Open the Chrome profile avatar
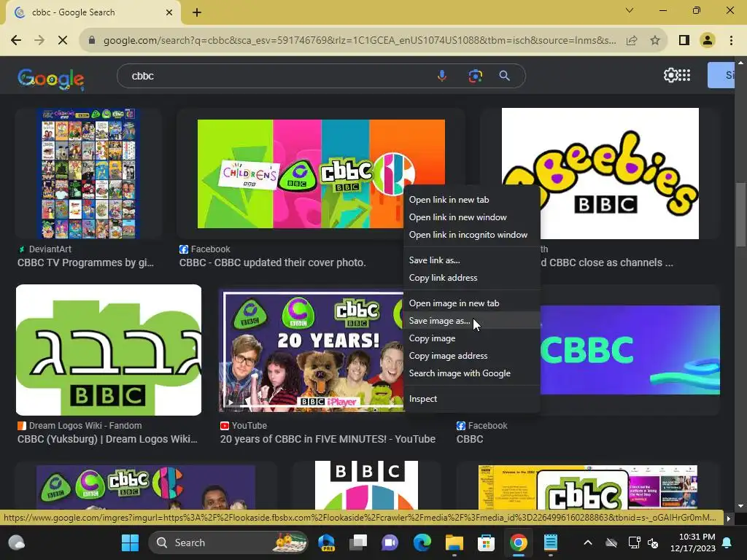The height and width of the screenshot is (560, 747). coord(708,41)
